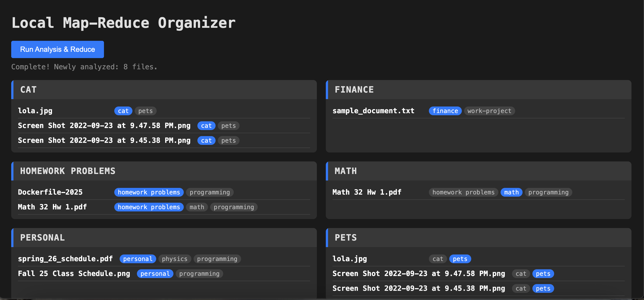Click lola.jpg in the CAT panel
This screenshot has width=644, height=300.
coord(35,111)
